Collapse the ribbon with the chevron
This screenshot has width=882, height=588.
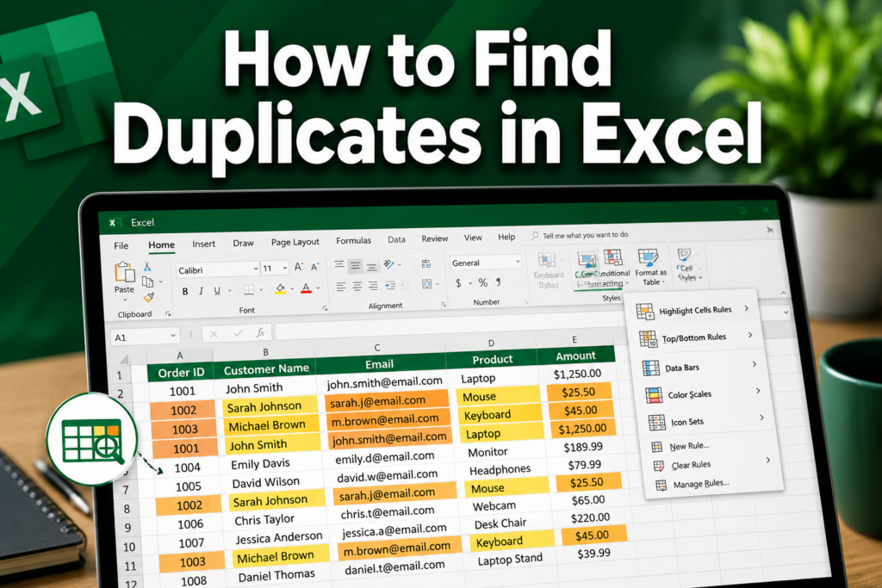(783, 293)
